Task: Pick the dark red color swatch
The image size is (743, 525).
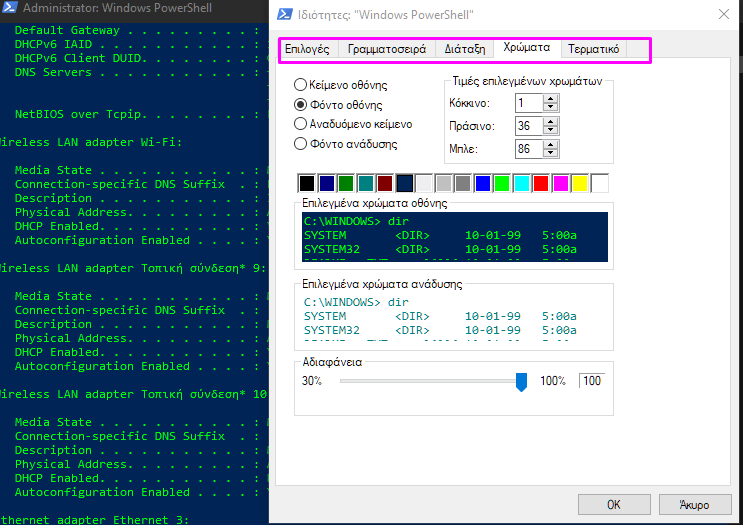Action: [x=385, y=183]
